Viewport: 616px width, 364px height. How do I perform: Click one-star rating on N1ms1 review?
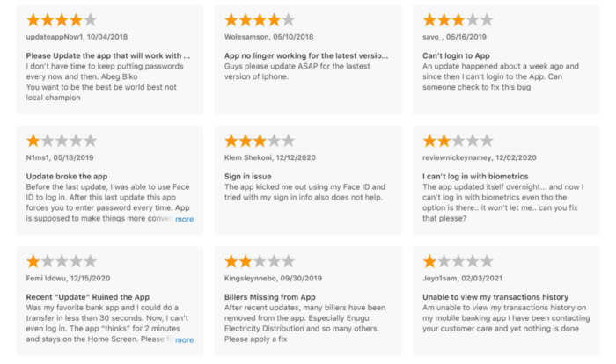[x=62, y=141]
